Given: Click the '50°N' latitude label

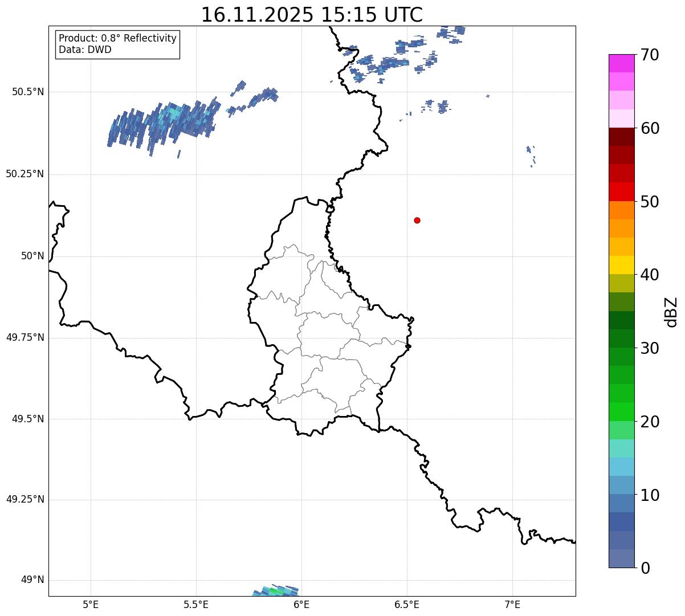Looking at the screenshot, I should (x=32, y=256).
